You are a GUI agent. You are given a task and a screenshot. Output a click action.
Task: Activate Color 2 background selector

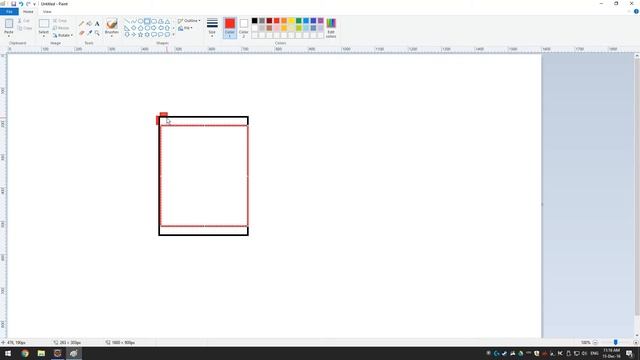pyautogui.click(x=244, y=28)
